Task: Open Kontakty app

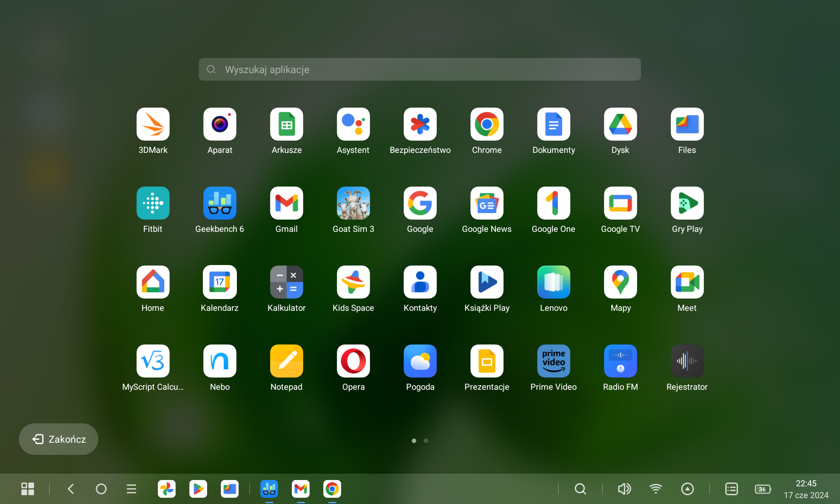Action: 420,282
